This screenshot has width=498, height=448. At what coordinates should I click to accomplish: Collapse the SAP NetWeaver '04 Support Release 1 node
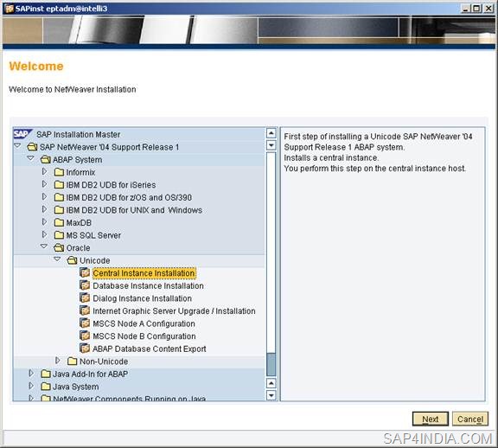(18, 146)
